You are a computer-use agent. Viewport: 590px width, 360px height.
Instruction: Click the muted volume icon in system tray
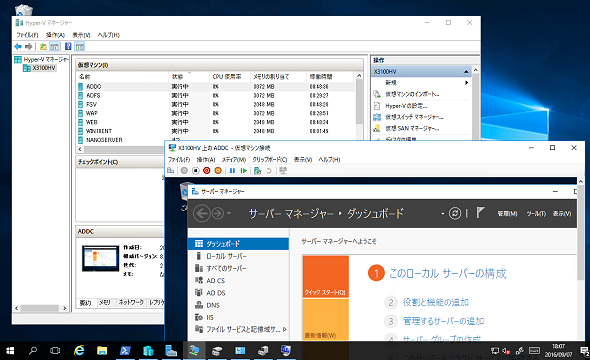coord(506,351)
